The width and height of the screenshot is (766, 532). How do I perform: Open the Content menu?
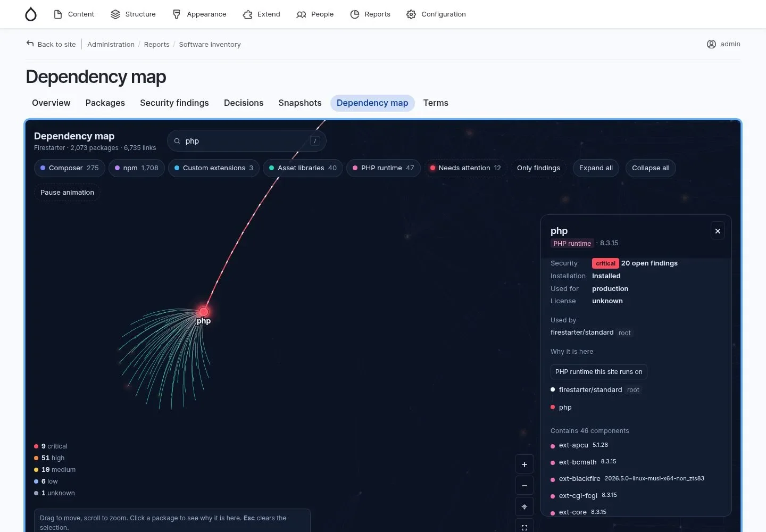coord(74,14)
